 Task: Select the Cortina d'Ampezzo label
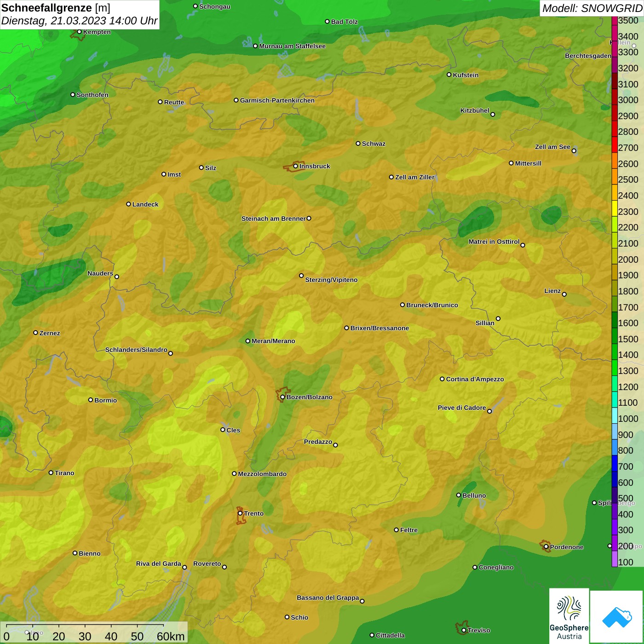coord(475,379)
